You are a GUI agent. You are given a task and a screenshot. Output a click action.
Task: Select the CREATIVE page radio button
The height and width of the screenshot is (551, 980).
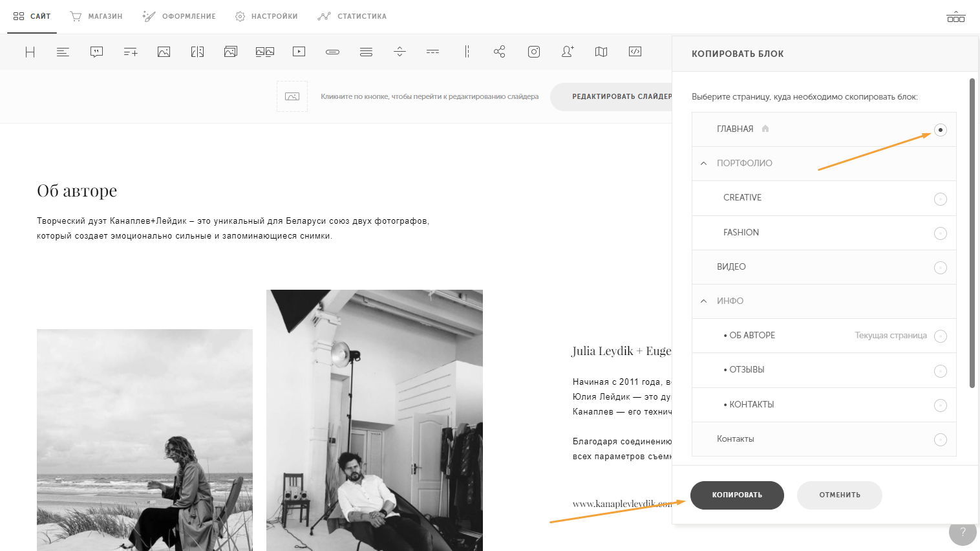click(x=941, y=199)
